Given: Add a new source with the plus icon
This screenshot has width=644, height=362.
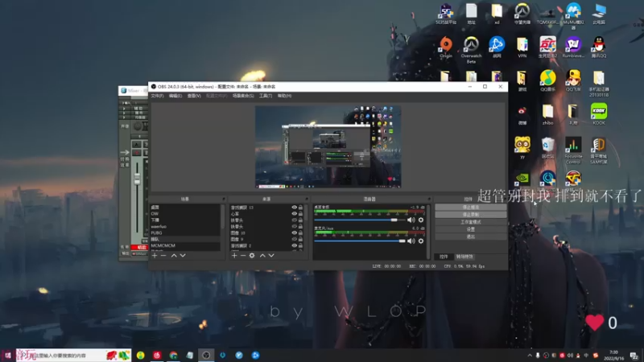Looking at the screenshot, I should [x=234, y=255].
